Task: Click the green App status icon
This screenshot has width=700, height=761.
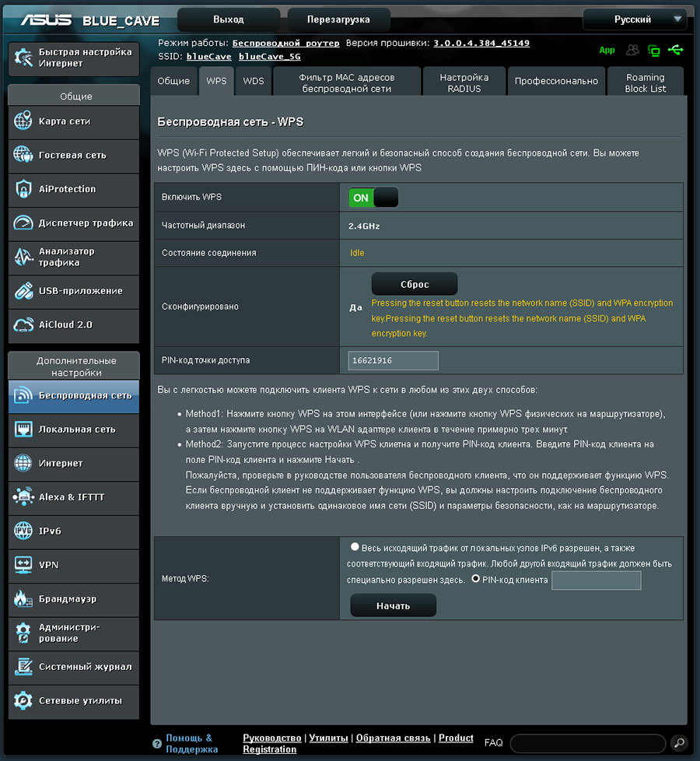Action: [x=607, y=50]
